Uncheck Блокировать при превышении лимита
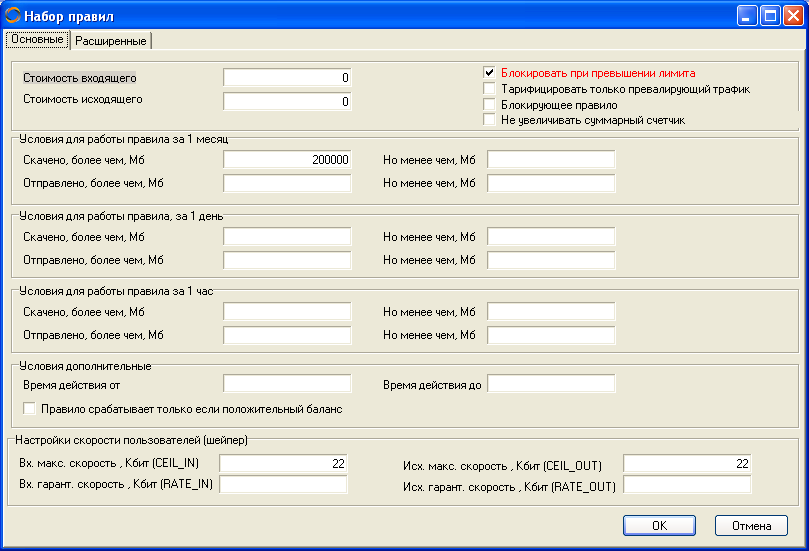Viewport: 809px width, 551px height. [489, 73]
